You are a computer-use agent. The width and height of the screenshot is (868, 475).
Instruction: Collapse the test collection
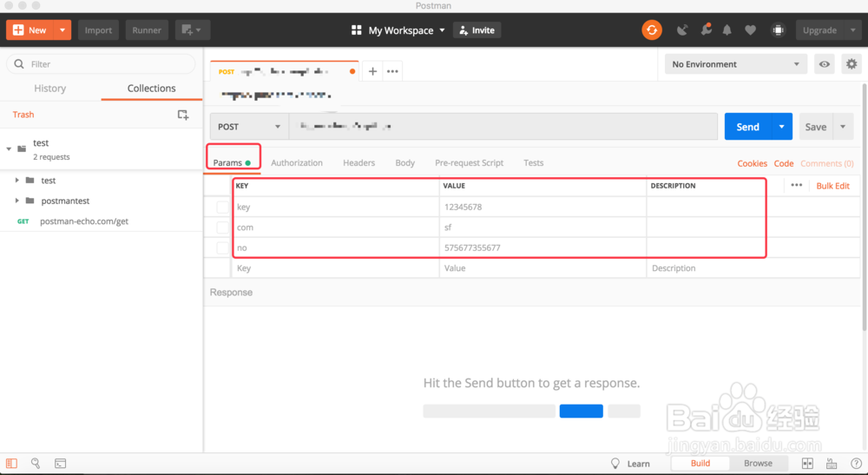(9, 148)
